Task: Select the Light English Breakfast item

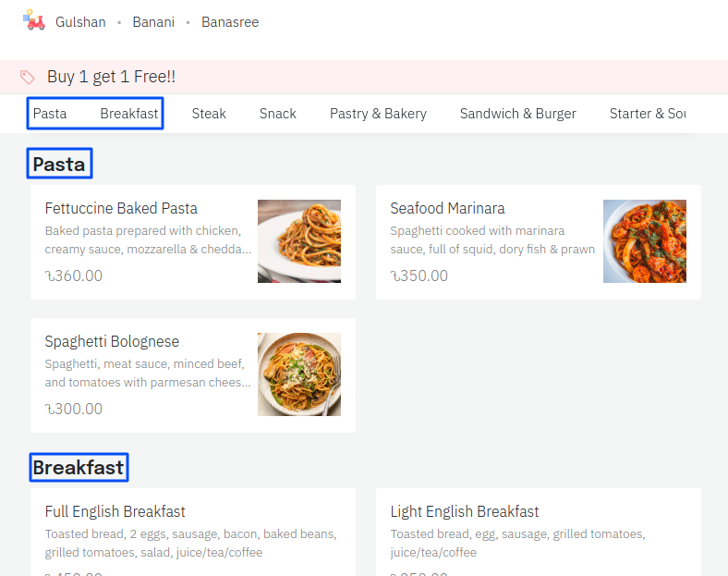Action: pyautogui.click(x=465, y=512)
